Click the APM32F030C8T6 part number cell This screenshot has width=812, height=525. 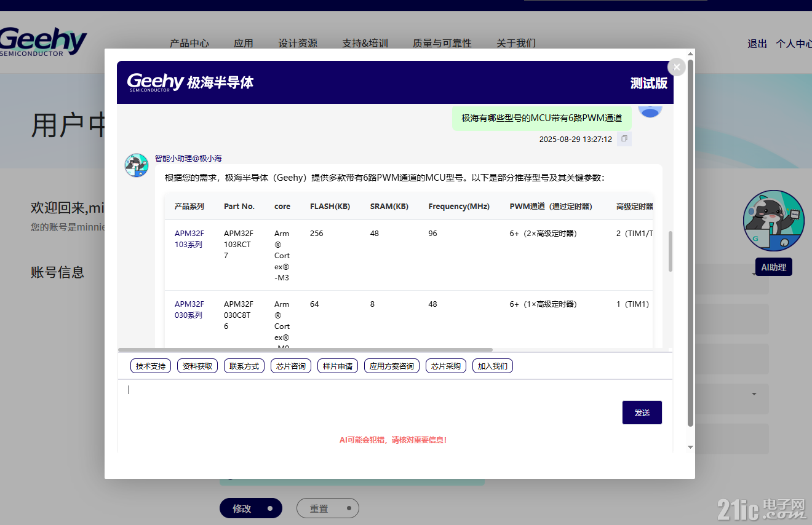[238, 315]
